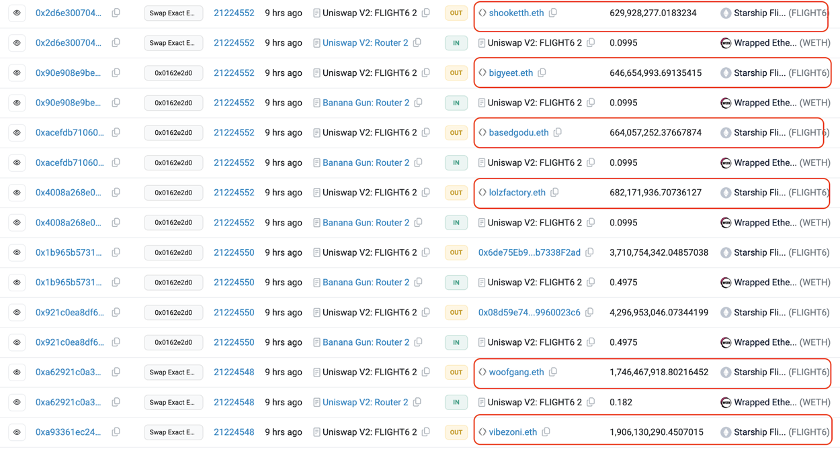Click Starship token icon in vibezoni.eth row
The image size is (840, 450).
(x=726, y=432)
